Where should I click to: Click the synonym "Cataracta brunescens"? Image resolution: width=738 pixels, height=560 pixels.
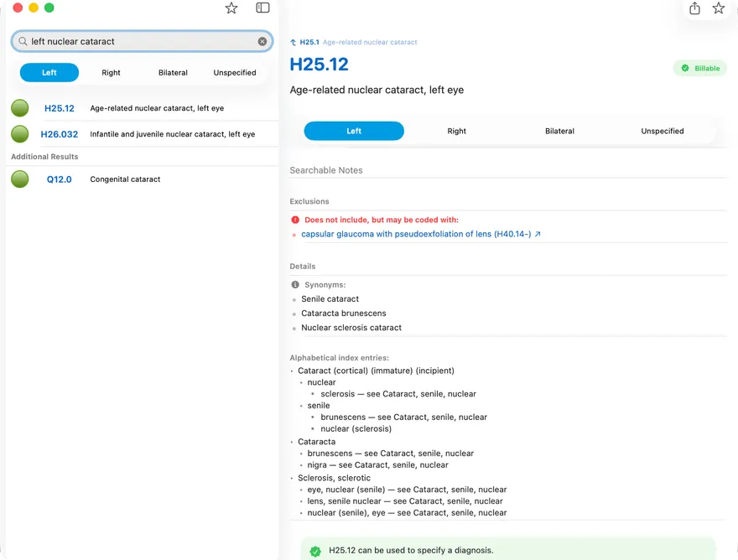pyautogui.click(x=344, y=314)
